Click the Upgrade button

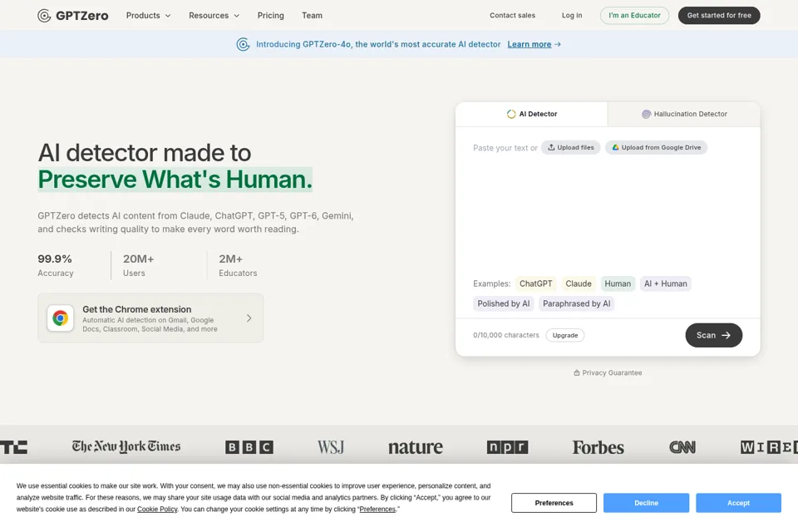tap(565, 336)
